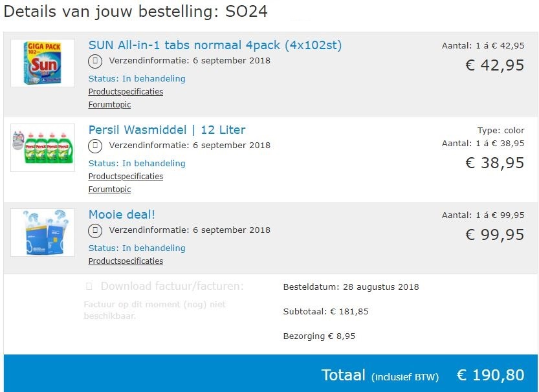Click status In behandeling for Persil
The height and width of the screenshot is (392, 539).
pos(137,164)
